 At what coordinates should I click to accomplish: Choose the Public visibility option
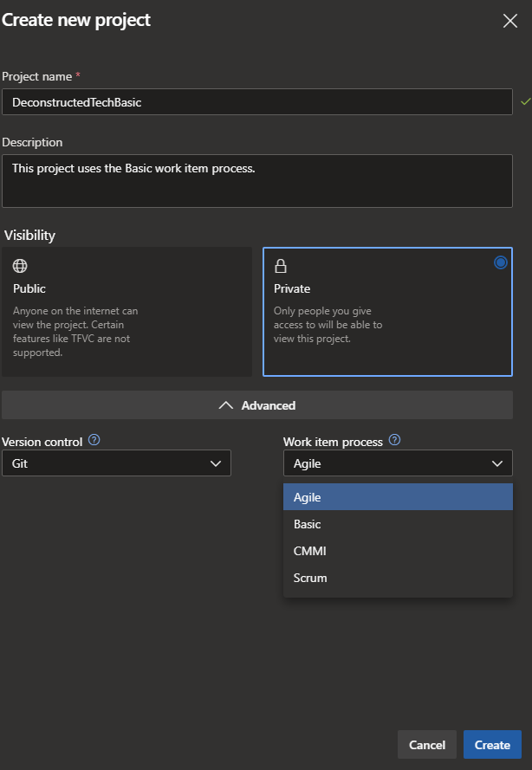point(127,311)
